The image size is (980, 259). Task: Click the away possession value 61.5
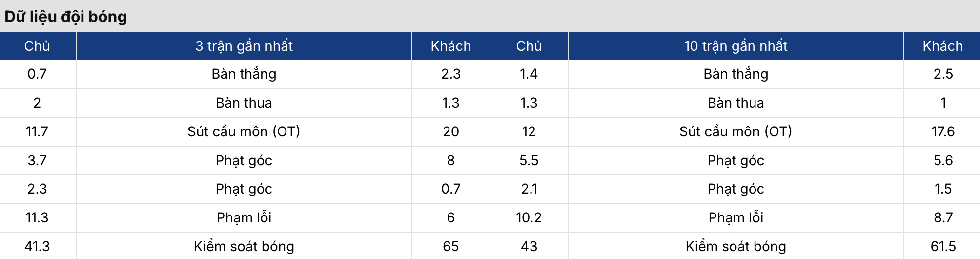click(943, 246)
